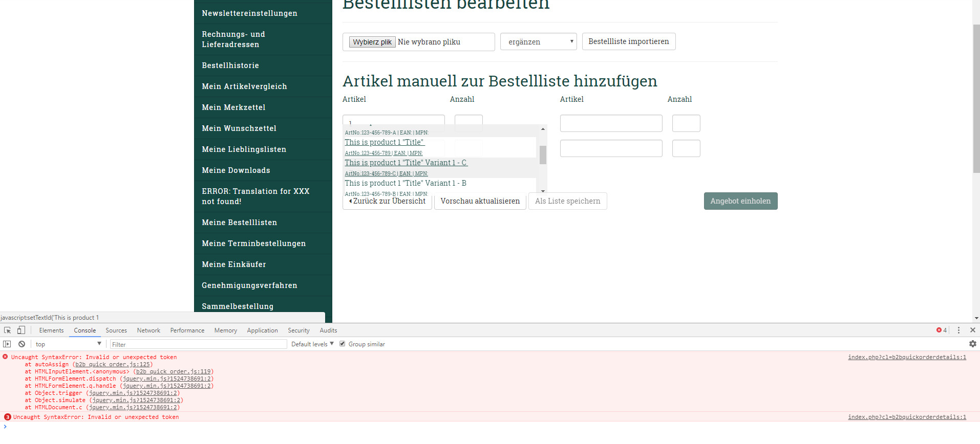Screen dimensions: 980x444
Task: Expand the Default levels dropdown
Action: pos(312,344)
